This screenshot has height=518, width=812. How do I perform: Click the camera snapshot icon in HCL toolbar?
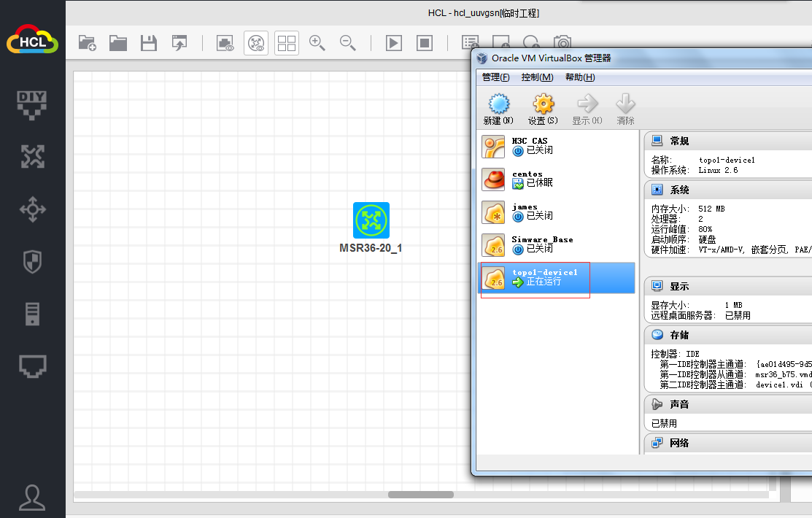[562, 42]
